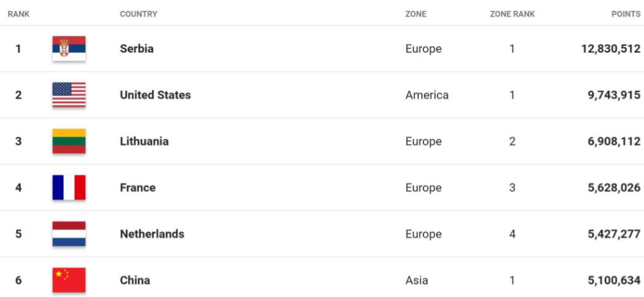Viewport: 644px width, 297px height.
Task: Click Serbia's points value 12,830,512
Action: [610, 49]
